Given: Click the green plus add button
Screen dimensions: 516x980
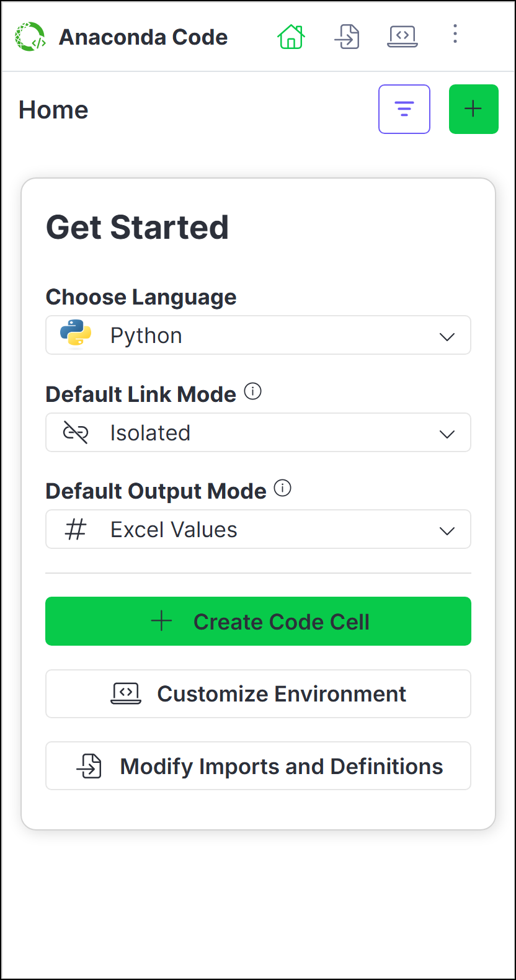Looking at the screenshot, I should point(473,109).
